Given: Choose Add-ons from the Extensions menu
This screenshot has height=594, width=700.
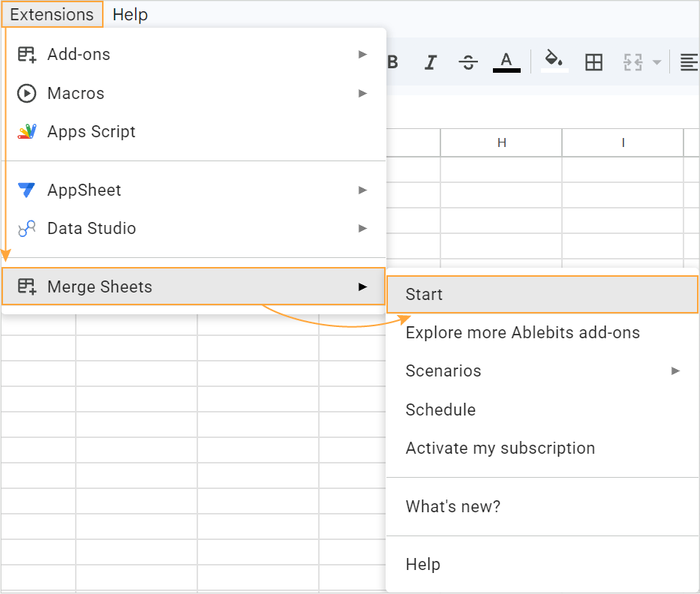Looking at the screenshot, I should coord(194,55).
